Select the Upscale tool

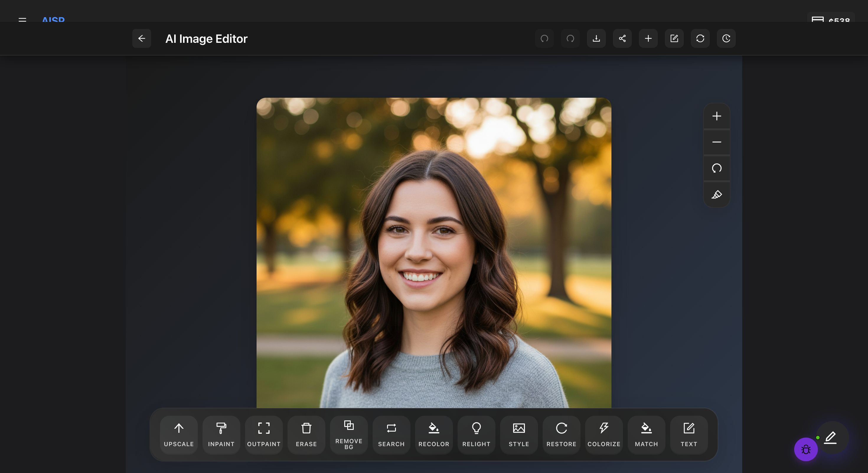[x=179, y=435]
